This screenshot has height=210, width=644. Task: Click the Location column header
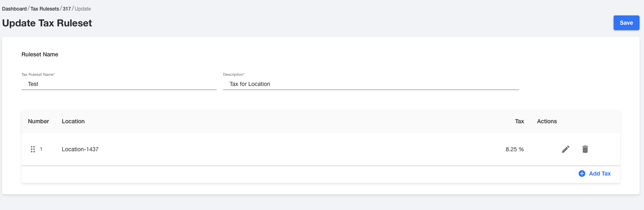pos(73,121)
